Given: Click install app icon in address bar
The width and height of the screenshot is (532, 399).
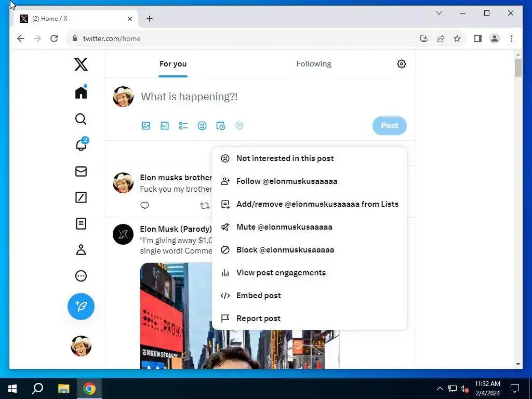Looking at the screenshot, I should click(424, 38).
